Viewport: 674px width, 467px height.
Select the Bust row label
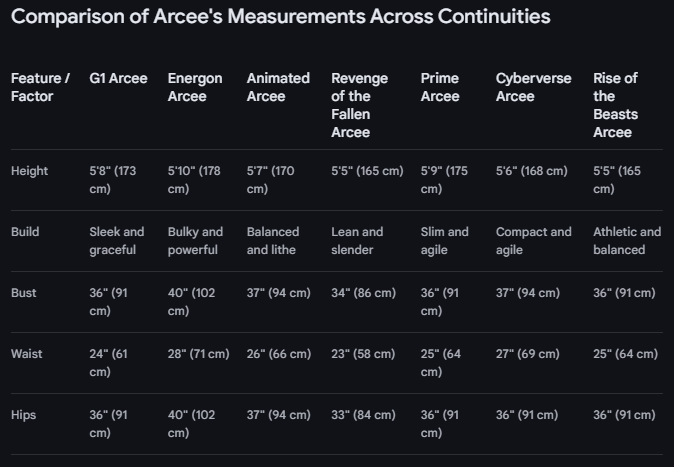pos(24,293)
